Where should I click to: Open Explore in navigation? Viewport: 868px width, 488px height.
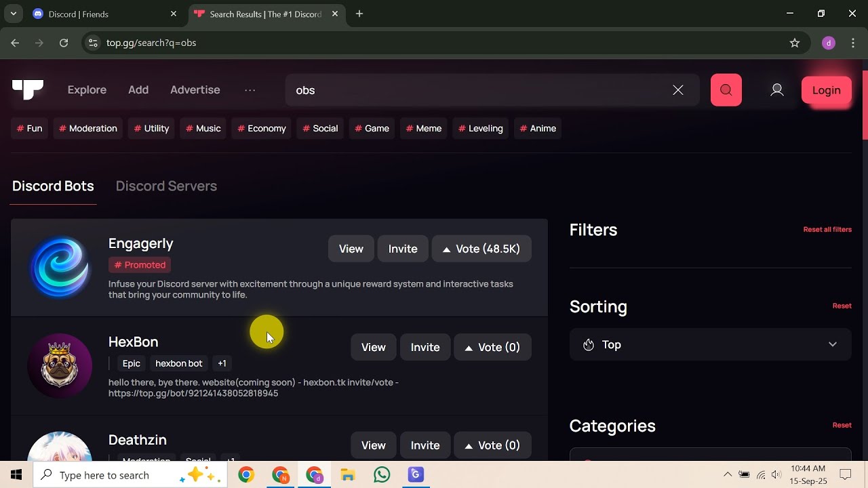coord(87,90)
